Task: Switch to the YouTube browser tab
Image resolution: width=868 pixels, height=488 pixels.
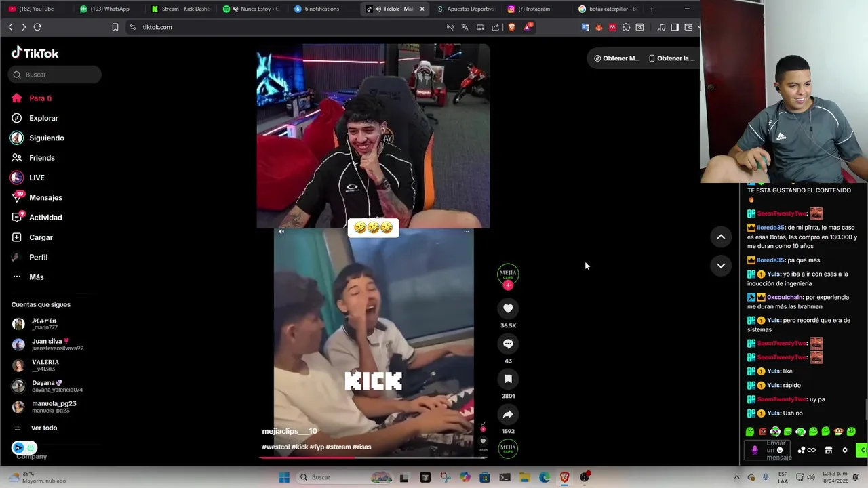Action: 37,9
